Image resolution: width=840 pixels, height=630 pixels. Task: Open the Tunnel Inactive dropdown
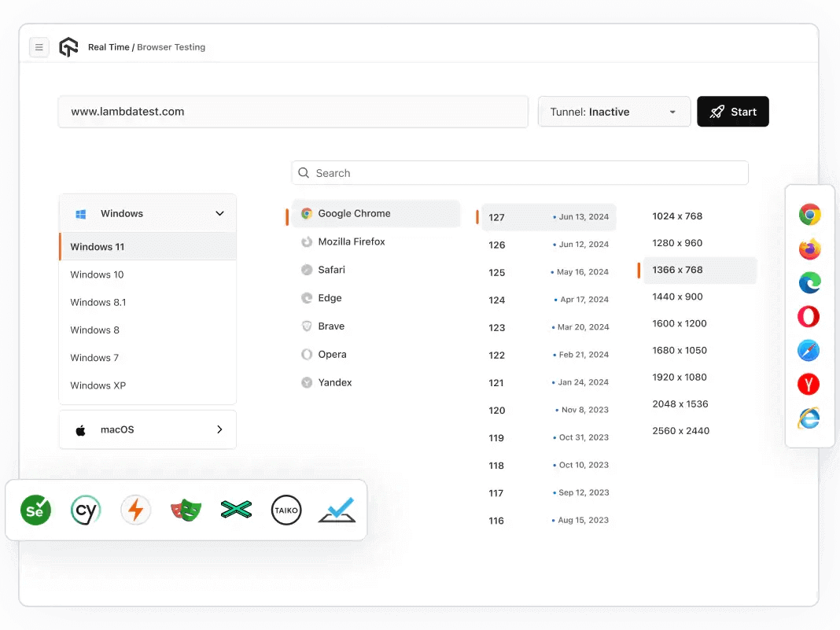(613, 112)
